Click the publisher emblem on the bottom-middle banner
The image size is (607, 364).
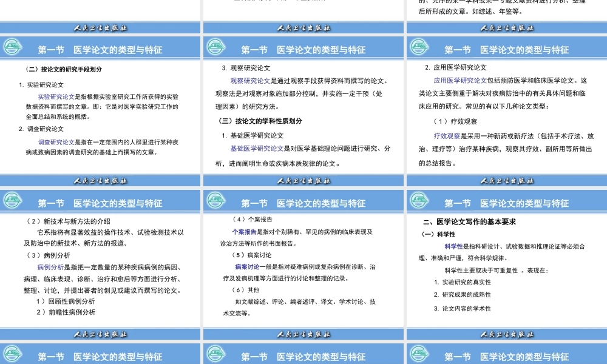(303, 334)
